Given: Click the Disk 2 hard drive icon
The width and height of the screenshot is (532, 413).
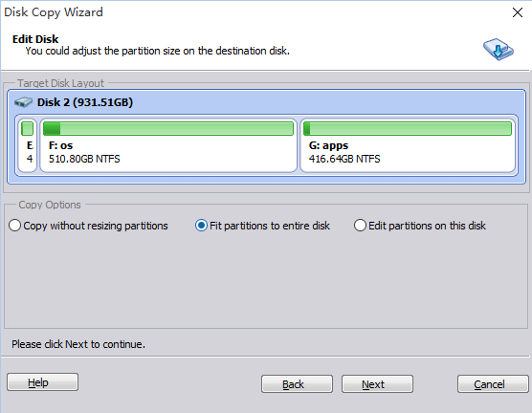Looking at the screenshot, I should coord(23,102).
